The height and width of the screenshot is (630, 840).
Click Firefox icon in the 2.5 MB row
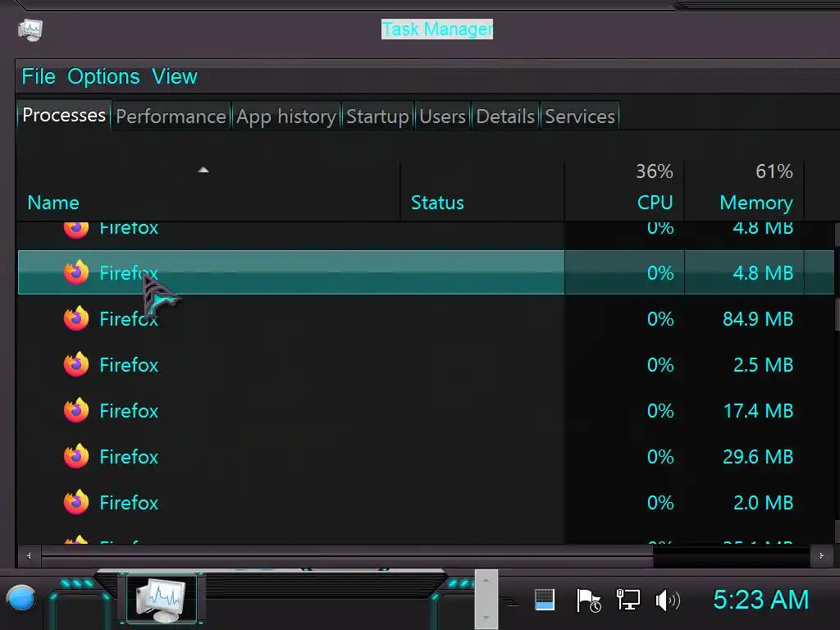point(76,364)
